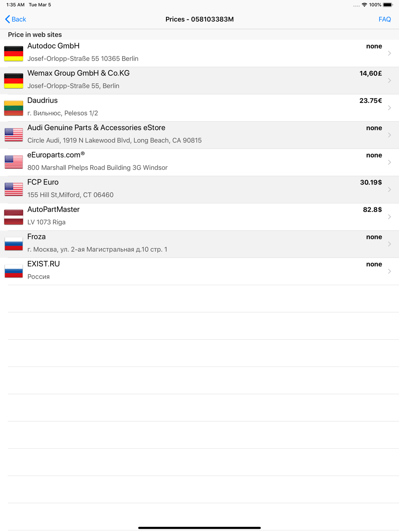Tap the battery indicator in status bar
The height and width of the screenshot is (532, 399).
[x=388, y=5]
